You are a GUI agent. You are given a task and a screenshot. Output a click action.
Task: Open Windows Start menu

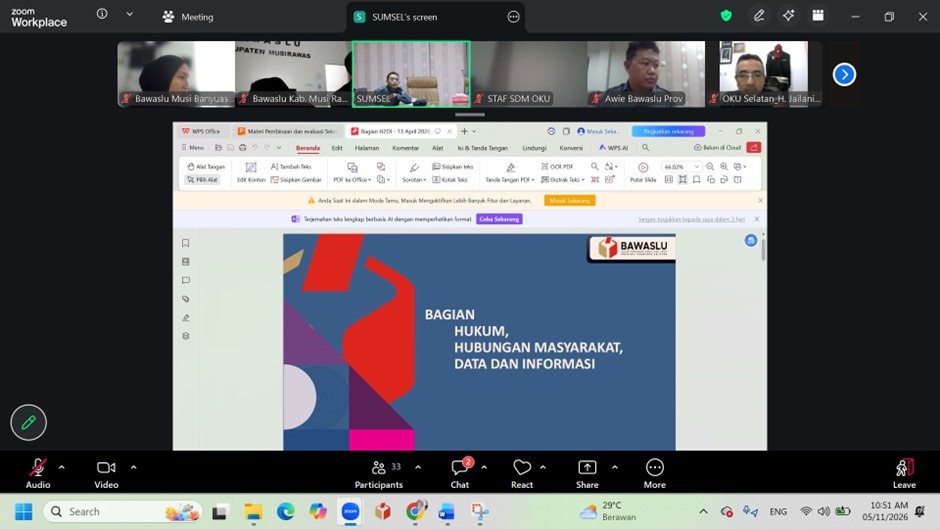coord(23,512)
